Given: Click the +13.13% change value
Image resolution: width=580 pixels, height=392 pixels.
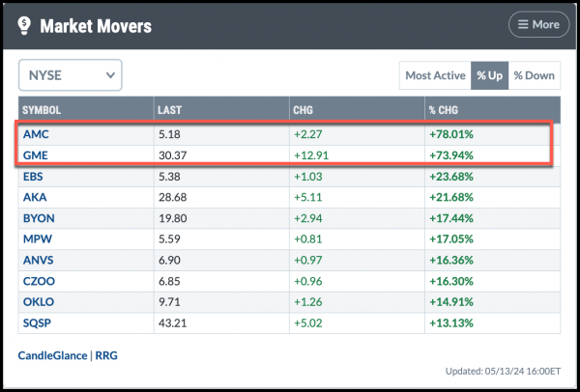Looking at the screenshot, I should coord(451,322).
